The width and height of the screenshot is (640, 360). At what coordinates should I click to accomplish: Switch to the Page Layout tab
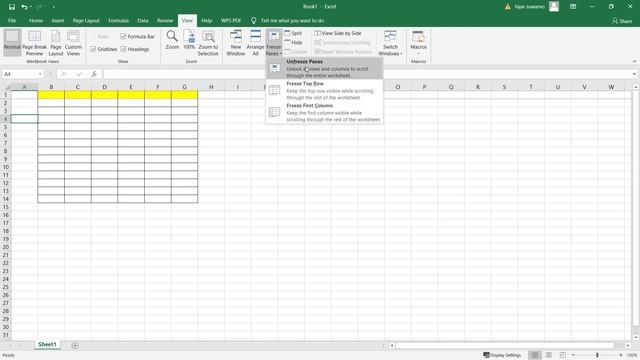click(x=86, y=20)
